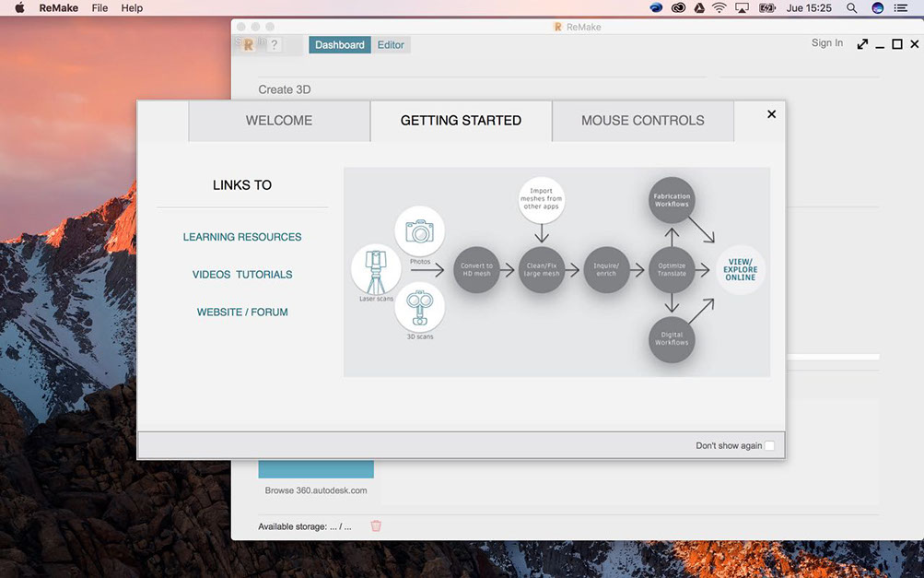924x578 pixels.
Task: Click Sign In in ReMake window
Action: coord(826,43)
